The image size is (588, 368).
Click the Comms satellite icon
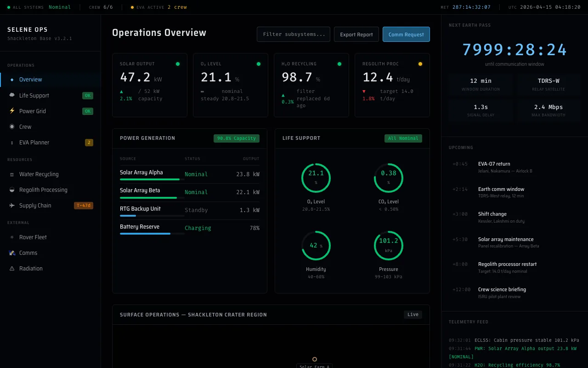coord(12,253)
